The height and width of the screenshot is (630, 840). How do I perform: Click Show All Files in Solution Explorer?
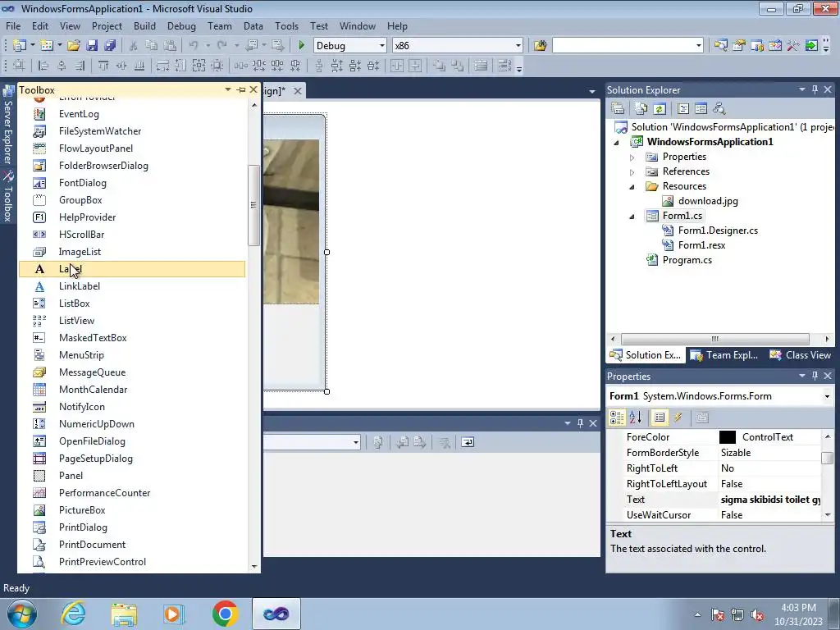641,109
